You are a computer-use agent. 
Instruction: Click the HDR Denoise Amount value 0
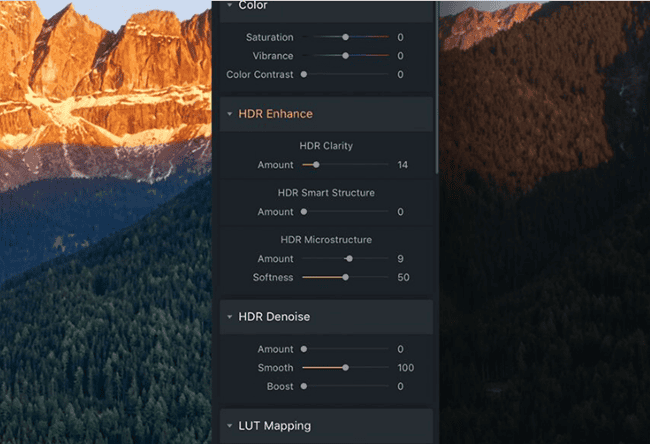400,349
